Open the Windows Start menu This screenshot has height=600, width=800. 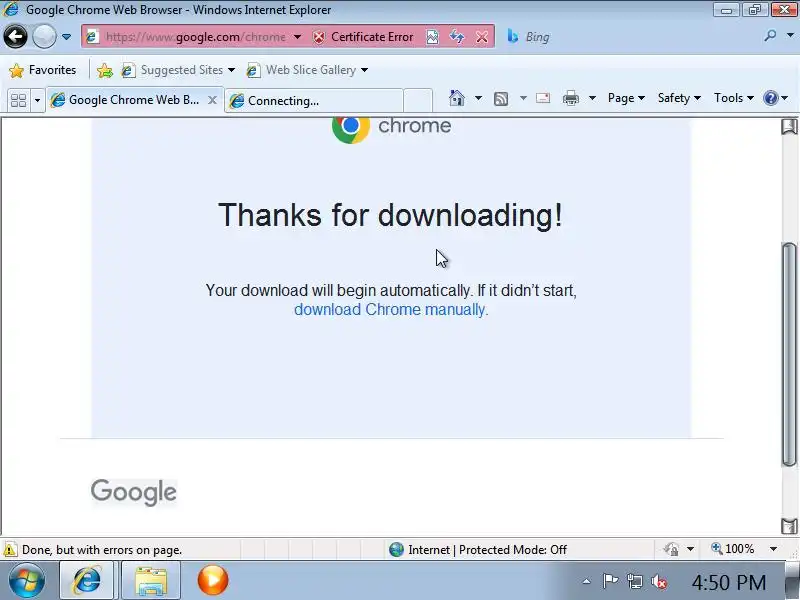[x=27, y=581]
